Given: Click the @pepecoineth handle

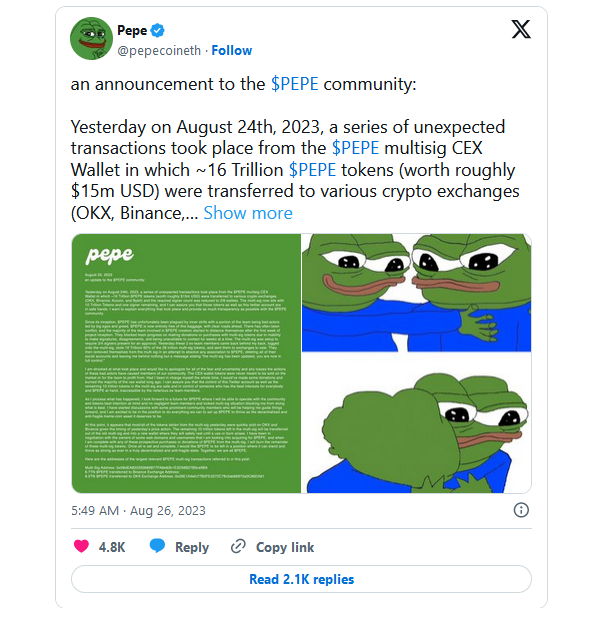Looking at the screenshot, I should pos(159,50).
